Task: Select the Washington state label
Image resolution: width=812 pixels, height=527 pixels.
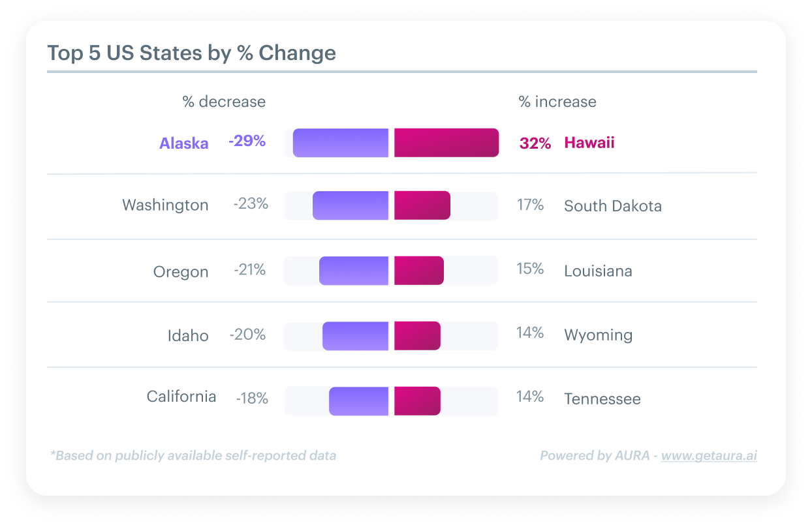Action: (x=165, y=205)
